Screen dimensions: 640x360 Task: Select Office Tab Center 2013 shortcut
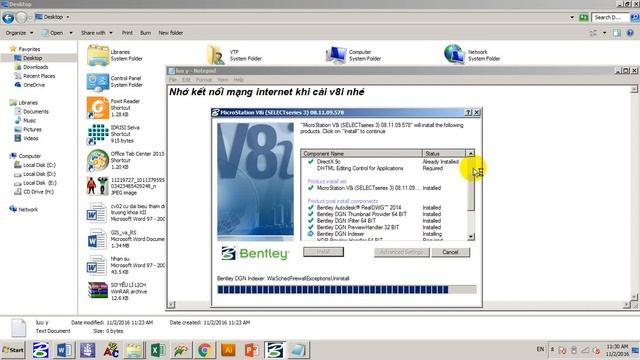(98, 160)
